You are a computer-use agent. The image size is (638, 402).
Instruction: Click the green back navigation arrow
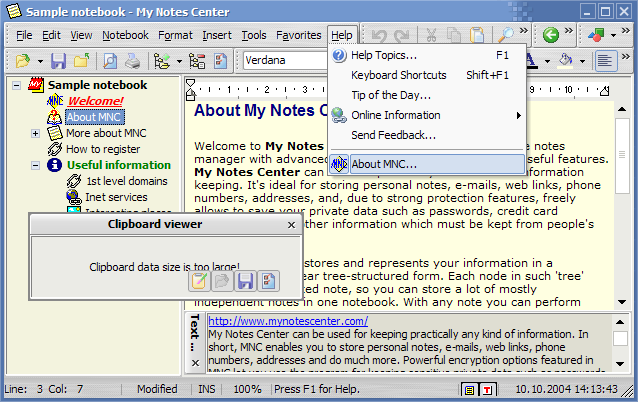coord(550,35)
